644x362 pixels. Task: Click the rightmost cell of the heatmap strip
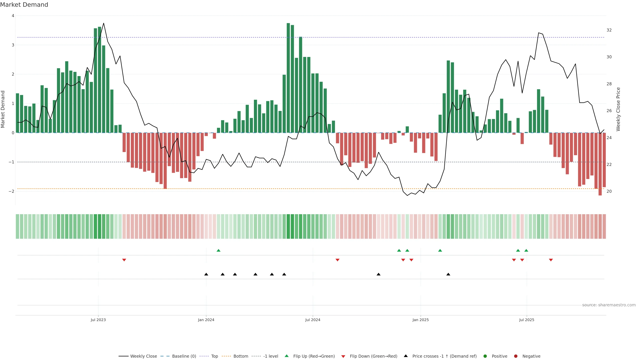pyautogui.click(x=604, y=226)
